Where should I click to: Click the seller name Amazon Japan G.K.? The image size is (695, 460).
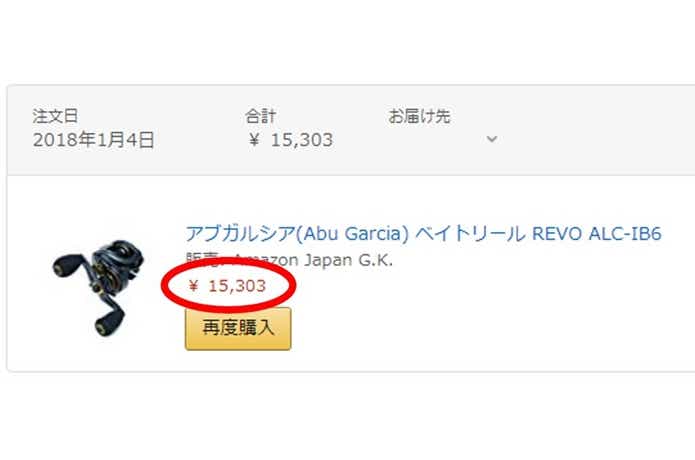click(x=313, y=260)
